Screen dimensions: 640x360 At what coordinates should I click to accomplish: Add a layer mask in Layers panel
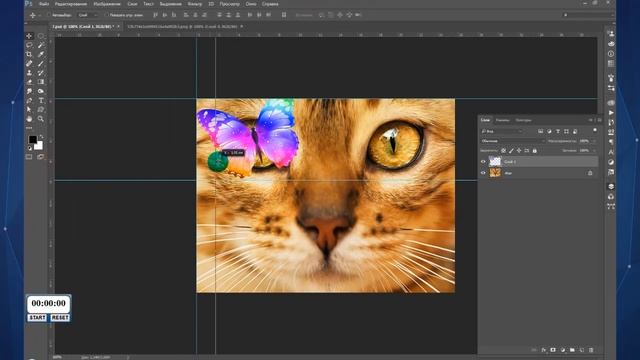pyautogui.click(x=553, y=350)
